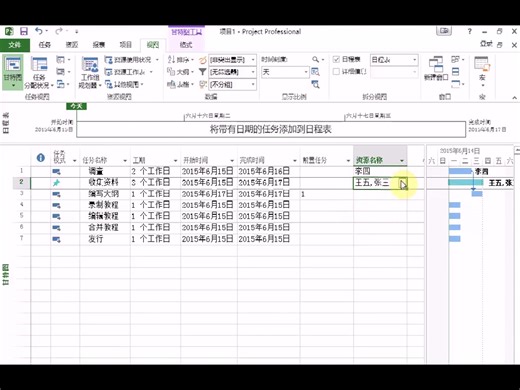Screen dimensions: 520x390
Task: Click the Selected Tasks zoom icon
Action: click(x=315, y=84)
